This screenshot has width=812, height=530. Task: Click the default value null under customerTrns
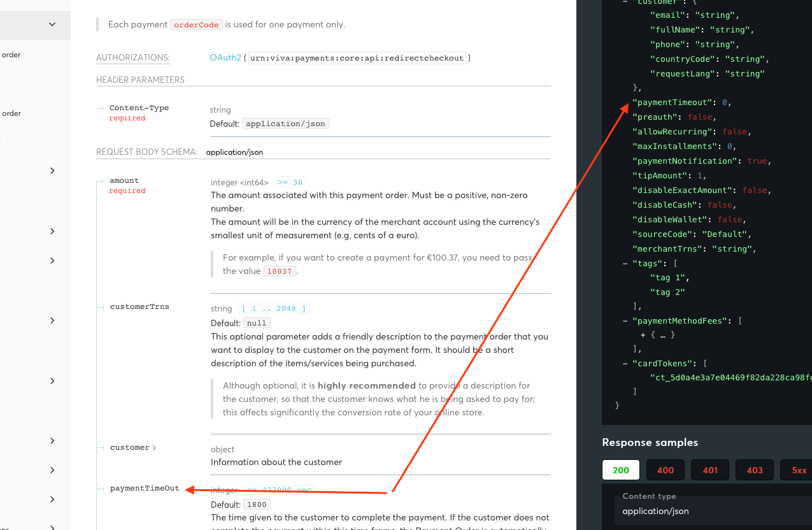[x=257, y=323]
